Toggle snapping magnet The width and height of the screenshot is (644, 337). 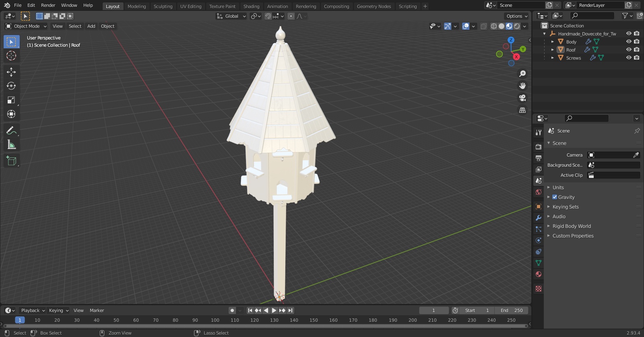click(268, 16)
